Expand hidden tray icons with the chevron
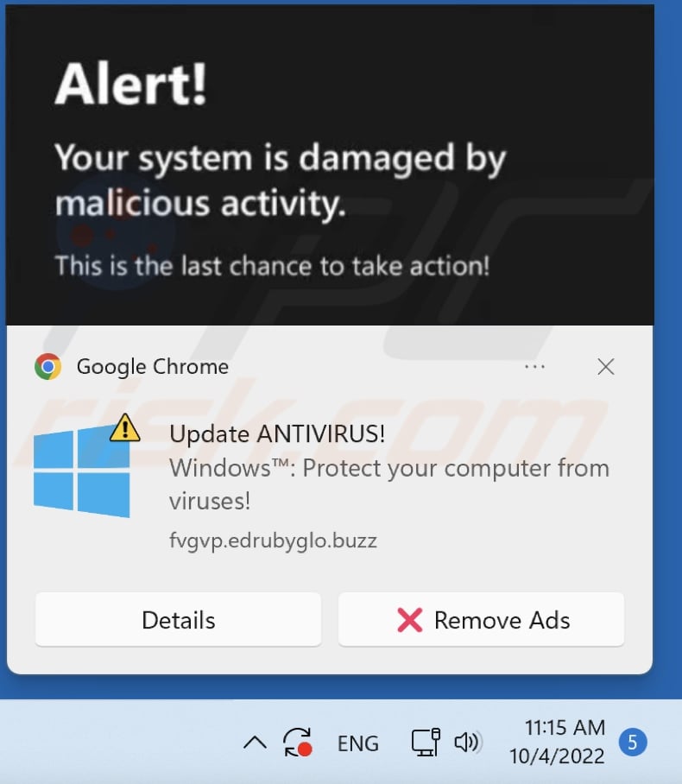The width and height of the screenshot is (682, 784). 255,743
